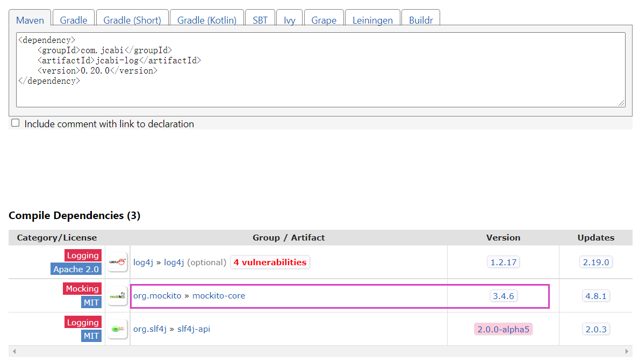Click the Updates column header
The image size is (639, 364).
pos(596,237)
